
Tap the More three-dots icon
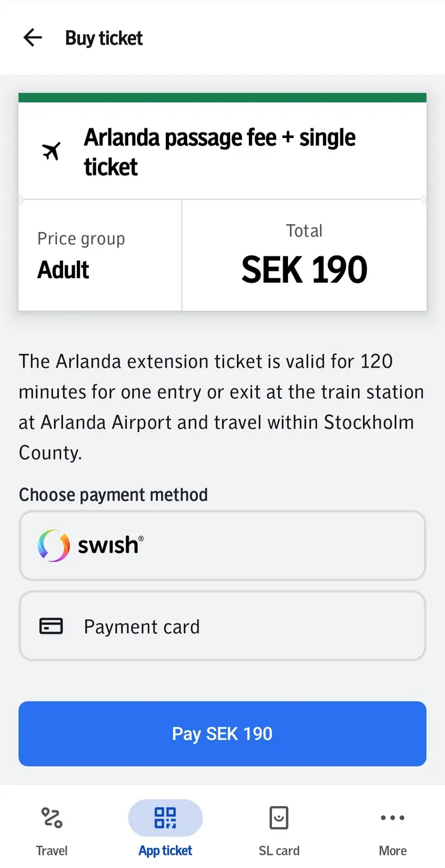(393, 818)
